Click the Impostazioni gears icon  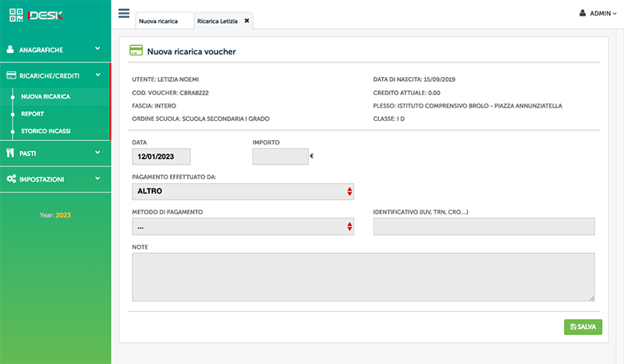(11, 178)
